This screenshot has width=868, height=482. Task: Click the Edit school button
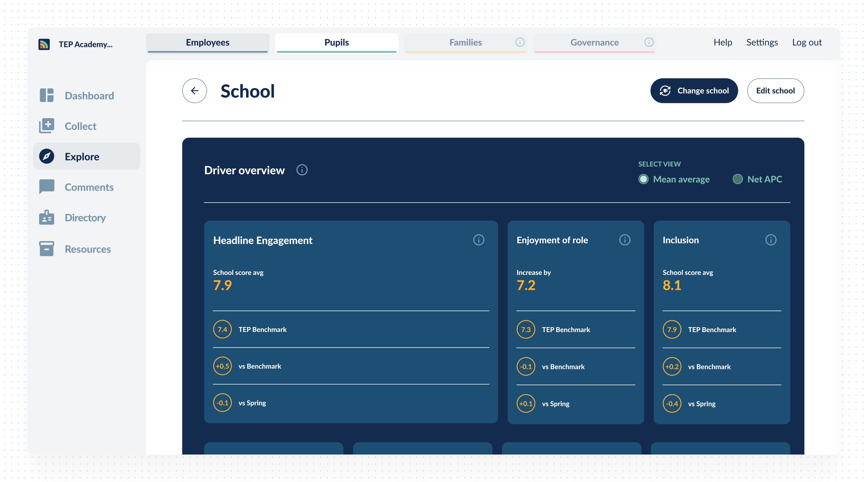pyautogui.click(x=775, y=91)
